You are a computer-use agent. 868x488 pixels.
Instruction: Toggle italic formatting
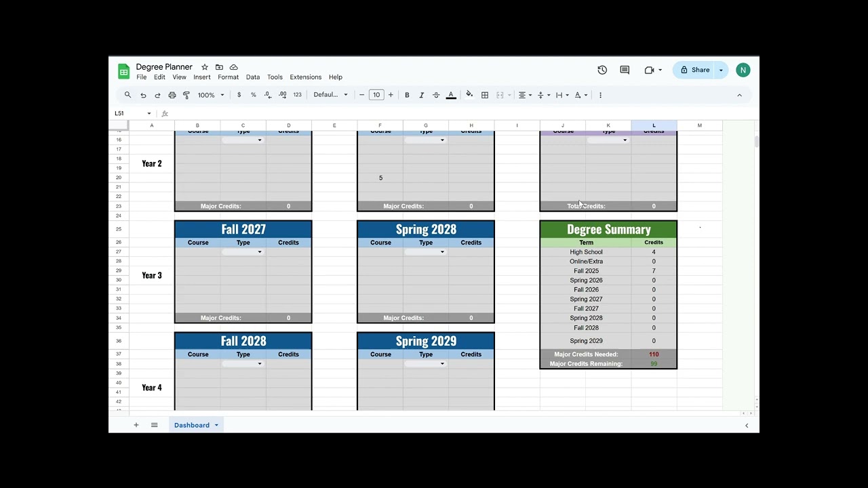pyautogui.click(x=422, y=95)
